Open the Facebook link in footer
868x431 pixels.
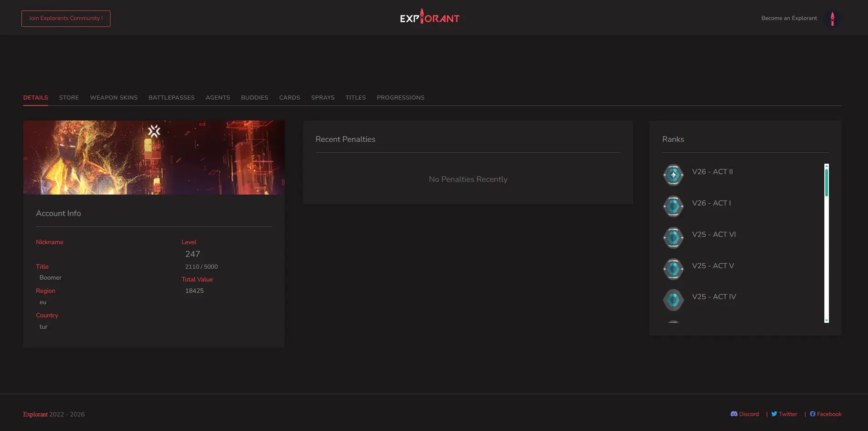tap(826, 414)
